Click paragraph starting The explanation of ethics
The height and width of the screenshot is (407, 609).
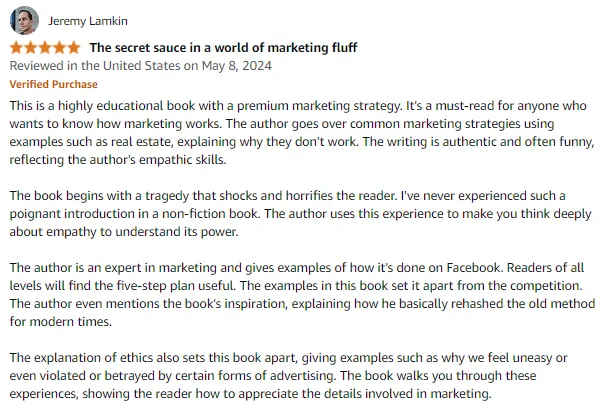pos(289,376)
